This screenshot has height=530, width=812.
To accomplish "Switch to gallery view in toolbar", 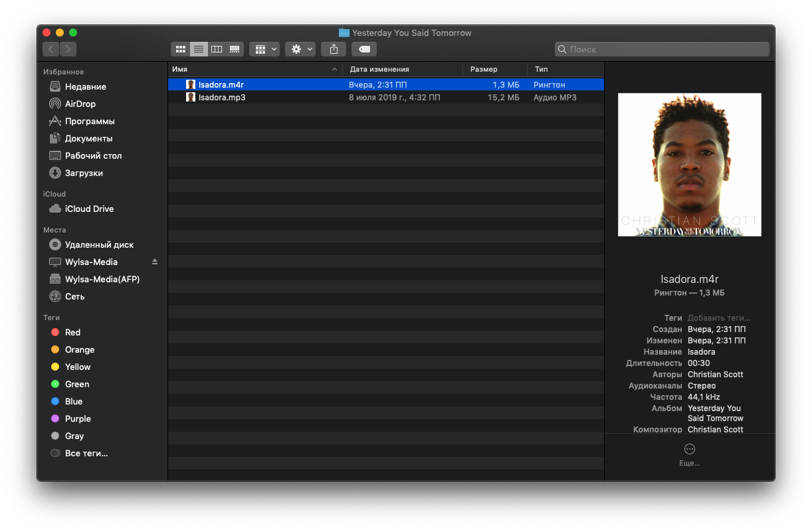I will pyautogui.click(x=234, y=49).
